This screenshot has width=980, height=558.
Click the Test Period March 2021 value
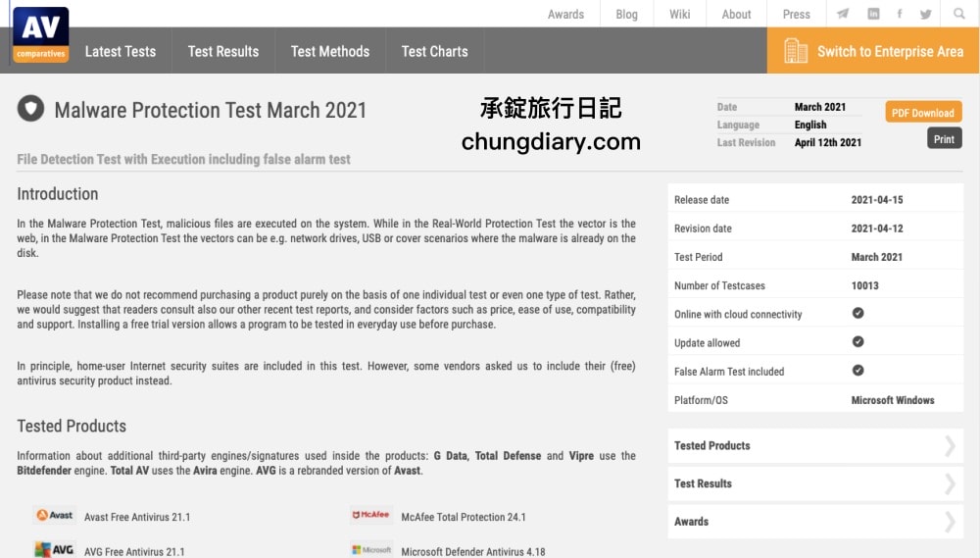877,257
